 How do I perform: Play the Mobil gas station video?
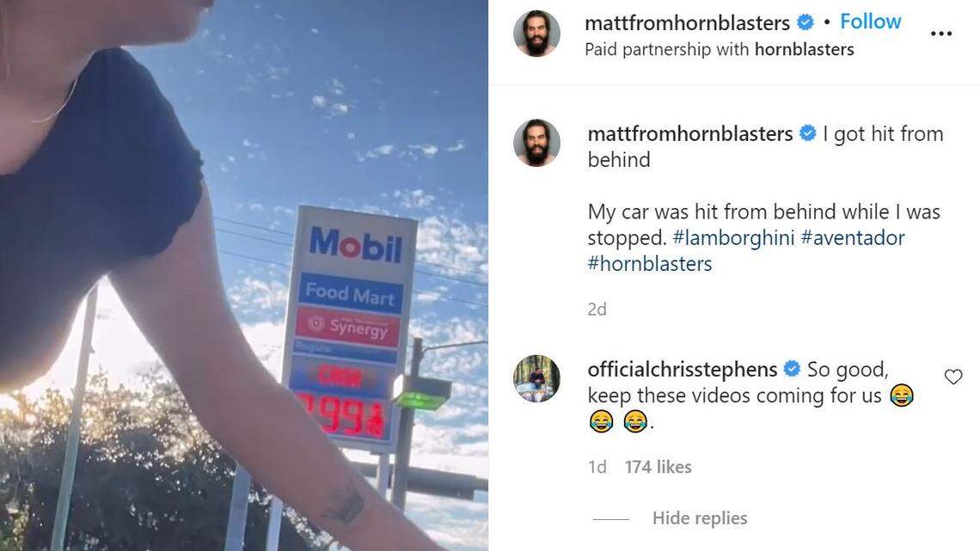[244, 275]
